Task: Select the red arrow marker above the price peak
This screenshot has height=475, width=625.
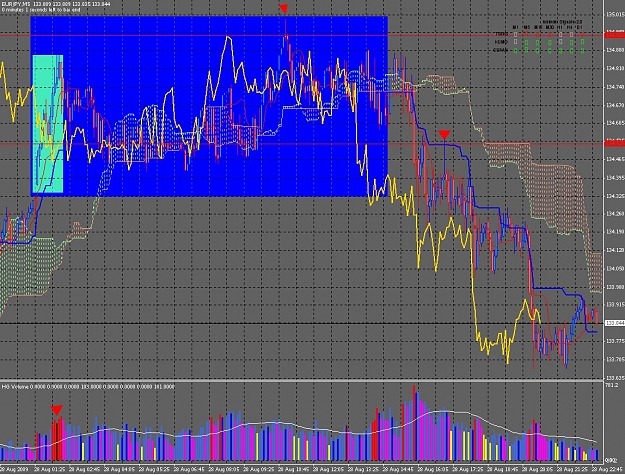Action: click(283, 9)
